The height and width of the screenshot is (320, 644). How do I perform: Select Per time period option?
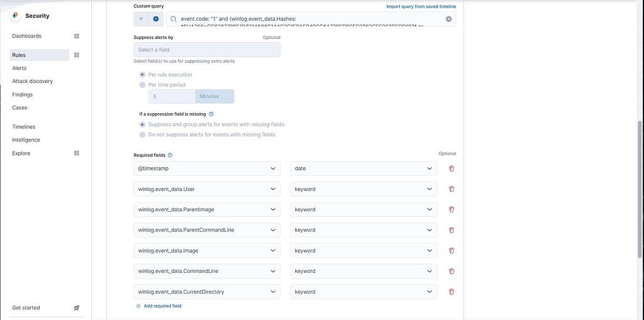coord(143,85)
